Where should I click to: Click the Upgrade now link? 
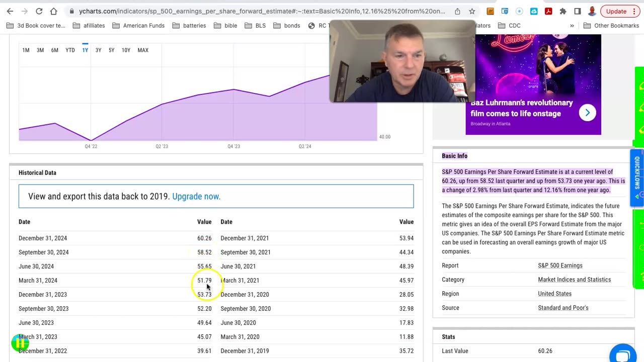tap(196, 197)
